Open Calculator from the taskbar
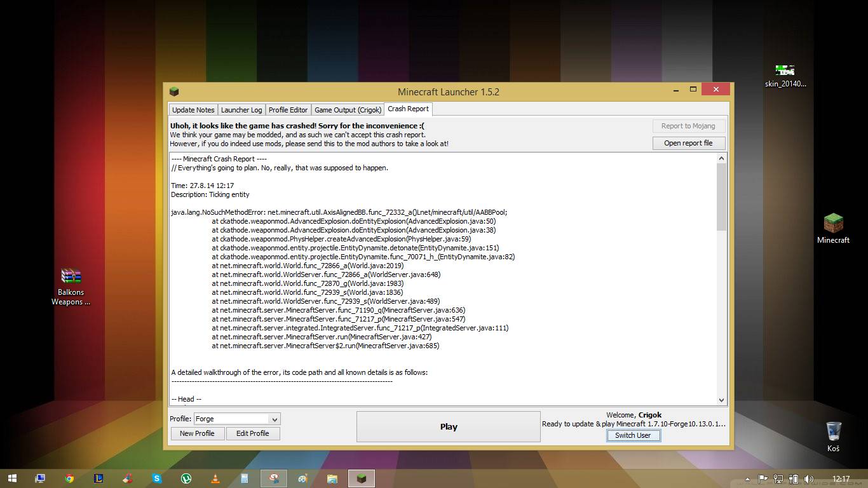 (x=245, y=478)
